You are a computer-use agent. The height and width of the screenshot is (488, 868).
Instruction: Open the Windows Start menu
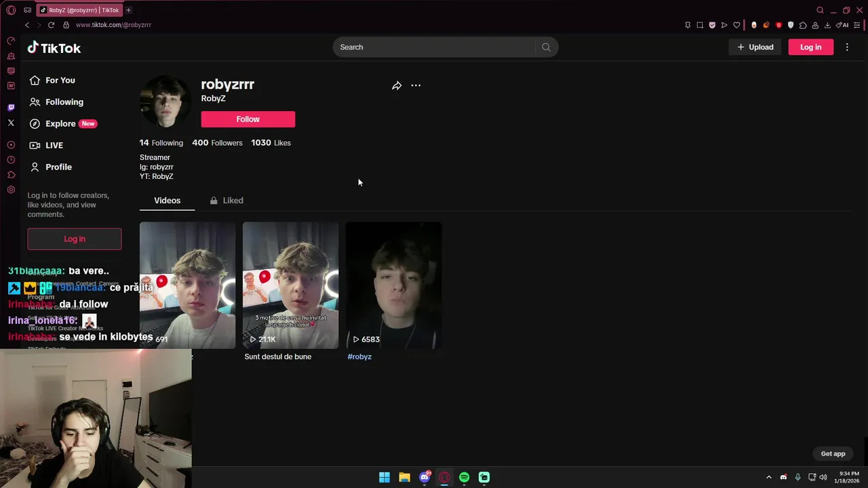(x=384, y=477)
